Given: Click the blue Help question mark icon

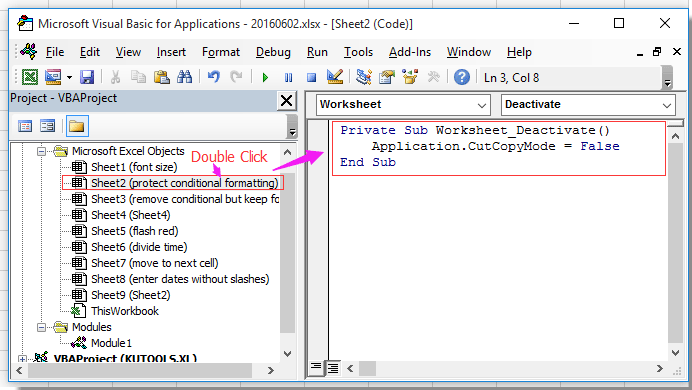Looking at the screenshot, I should tap(462, 77).
